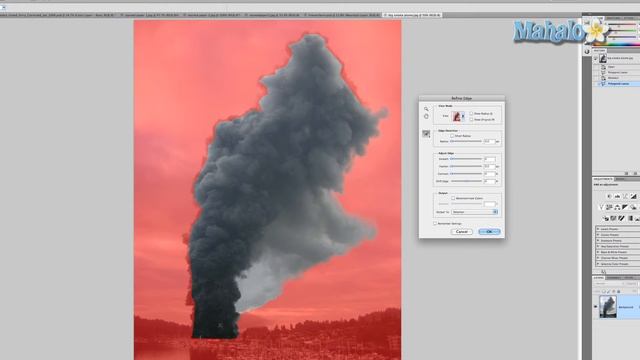Screen dimensions: 640x360
Task: Add a Posterize adjustment layer
Action: (x=613, y=218)
